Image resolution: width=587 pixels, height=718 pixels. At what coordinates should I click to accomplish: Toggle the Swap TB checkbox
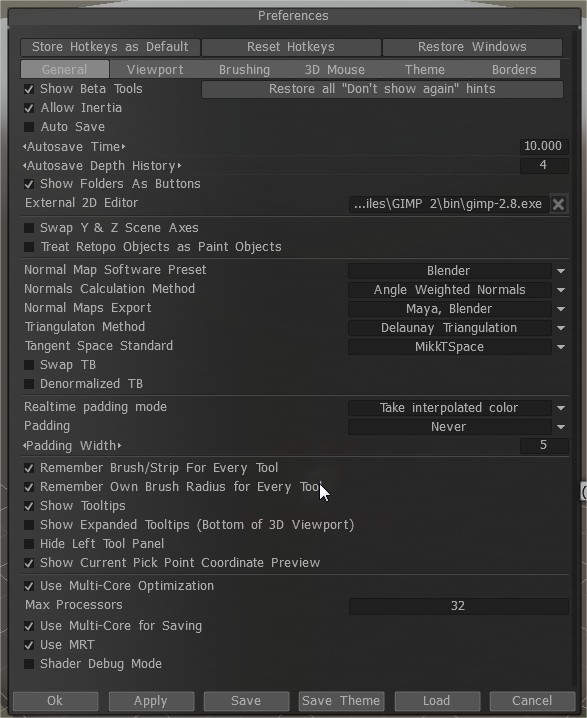(x=29, y=365)
